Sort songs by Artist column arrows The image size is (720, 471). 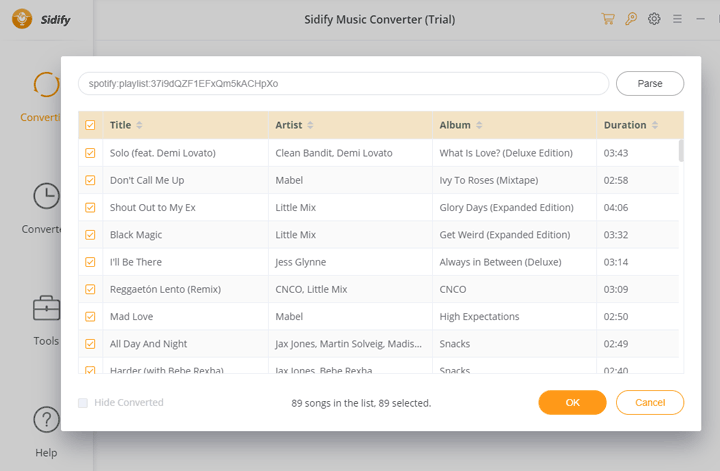point(311,125)
